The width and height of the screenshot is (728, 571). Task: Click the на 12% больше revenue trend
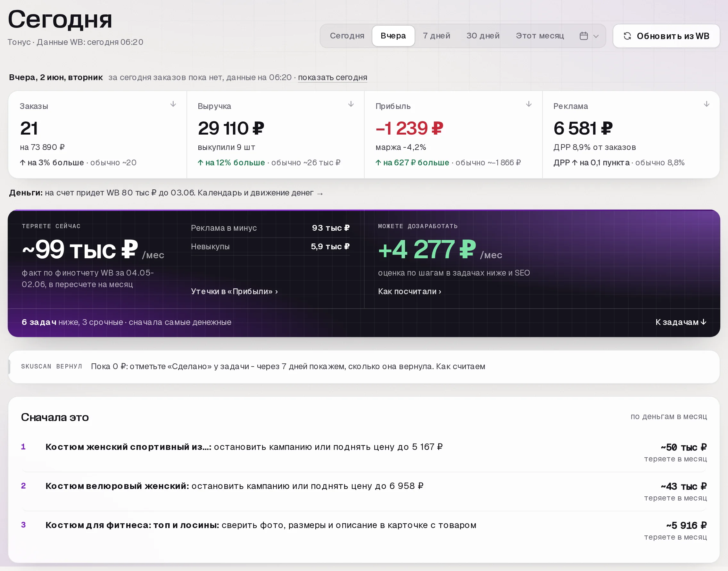(231, 163)
